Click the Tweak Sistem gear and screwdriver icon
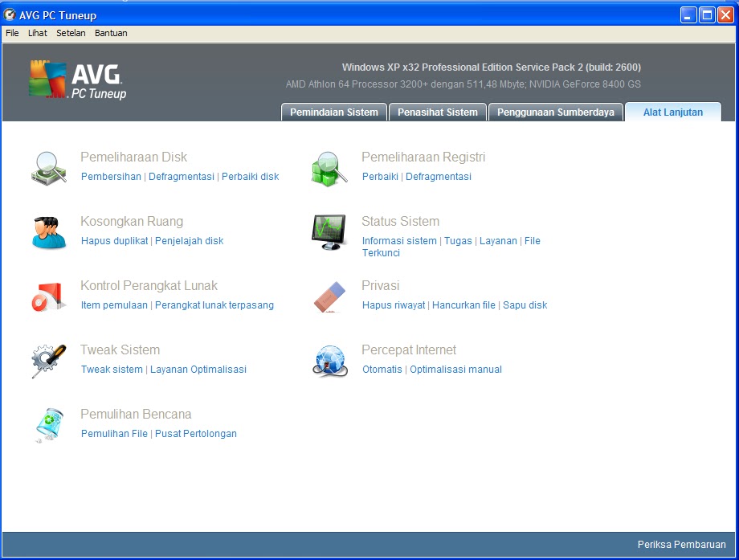 tap(49, 361)
